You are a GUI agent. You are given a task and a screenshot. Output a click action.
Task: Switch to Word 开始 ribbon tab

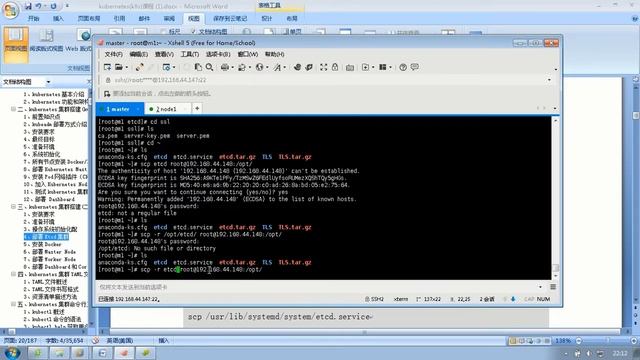[33, 18]
